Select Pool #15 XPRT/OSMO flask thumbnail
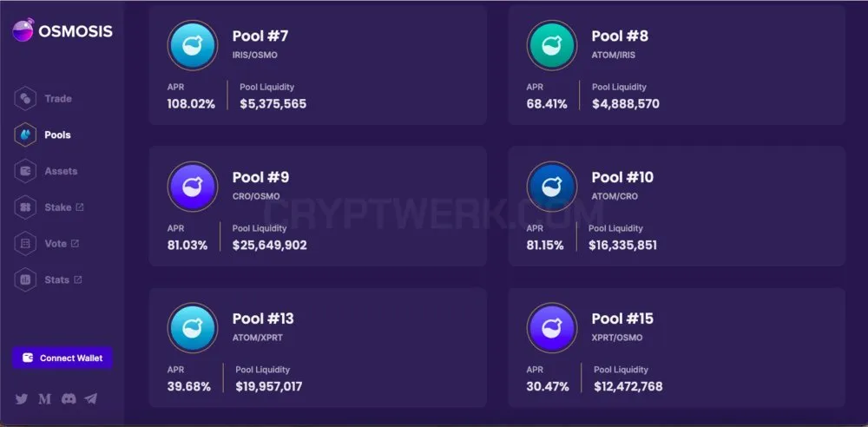The height and width of the screenshot is (427, 868). (x=552, y=328)
